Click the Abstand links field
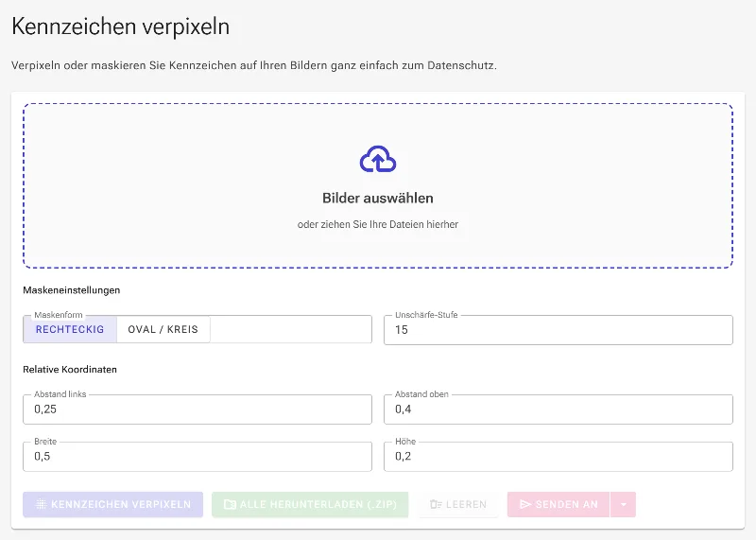The width and height of the screenshot is (756, 540). 198,409
